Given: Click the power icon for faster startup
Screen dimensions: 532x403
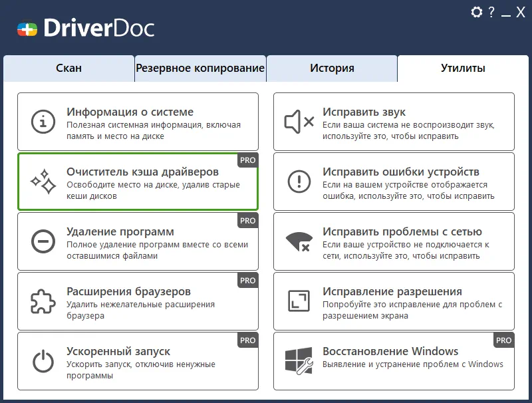Looking at the screenshot, I should pyautogui.click(x=43, y=361).
